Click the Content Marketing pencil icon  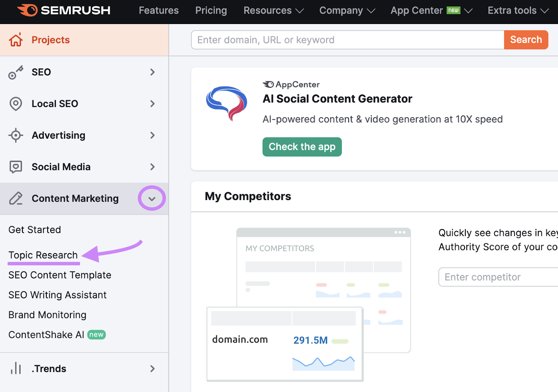[16, 198]
